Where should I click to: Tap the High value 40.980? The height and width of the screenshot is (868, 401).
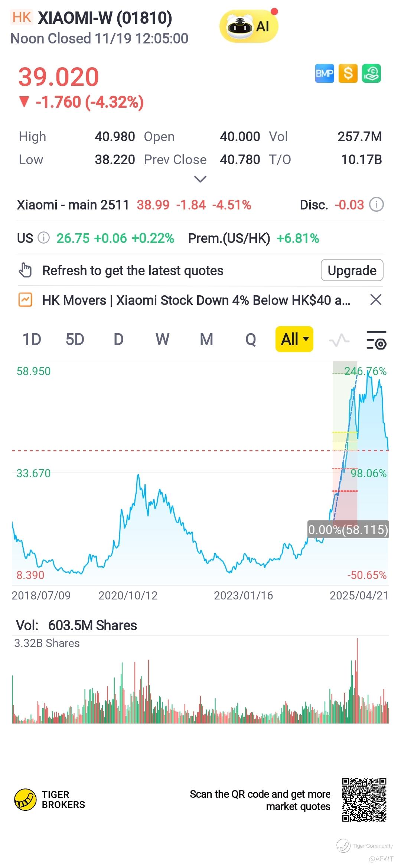coord(115,136)
